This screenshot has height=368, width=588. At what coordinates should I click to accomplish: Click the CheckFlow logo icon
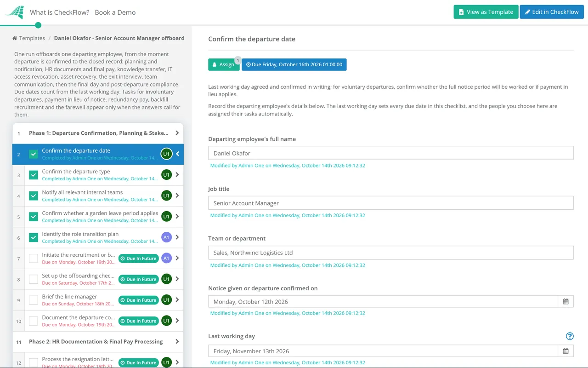15,12
